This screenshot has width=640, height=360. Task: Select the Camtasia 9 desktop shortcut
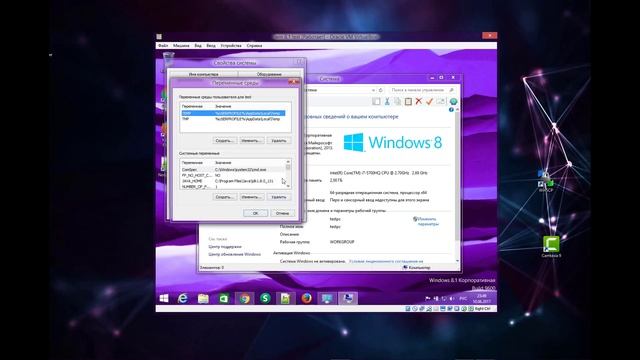tap(551, 247)
